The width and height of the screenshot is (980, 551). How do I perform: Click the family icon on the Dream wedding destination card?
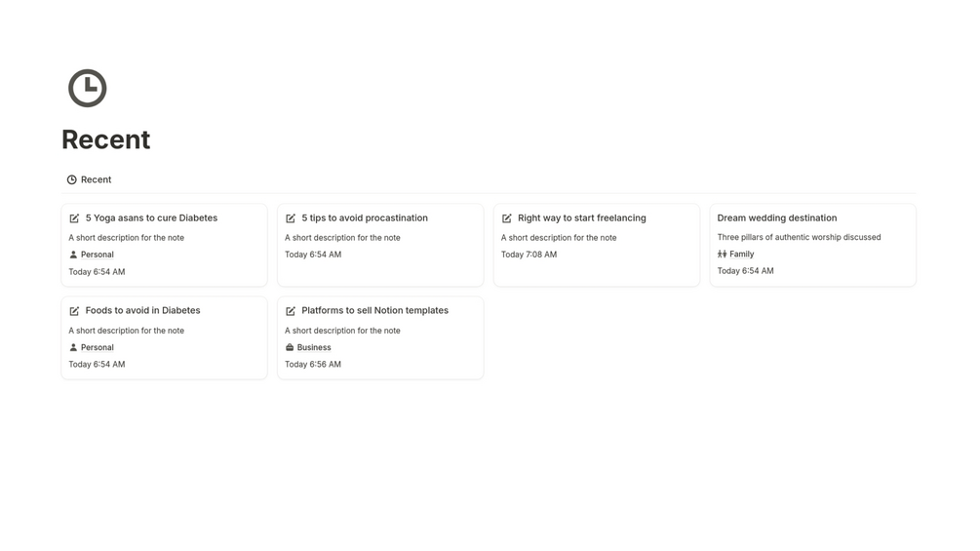click(x=722, y=254)
